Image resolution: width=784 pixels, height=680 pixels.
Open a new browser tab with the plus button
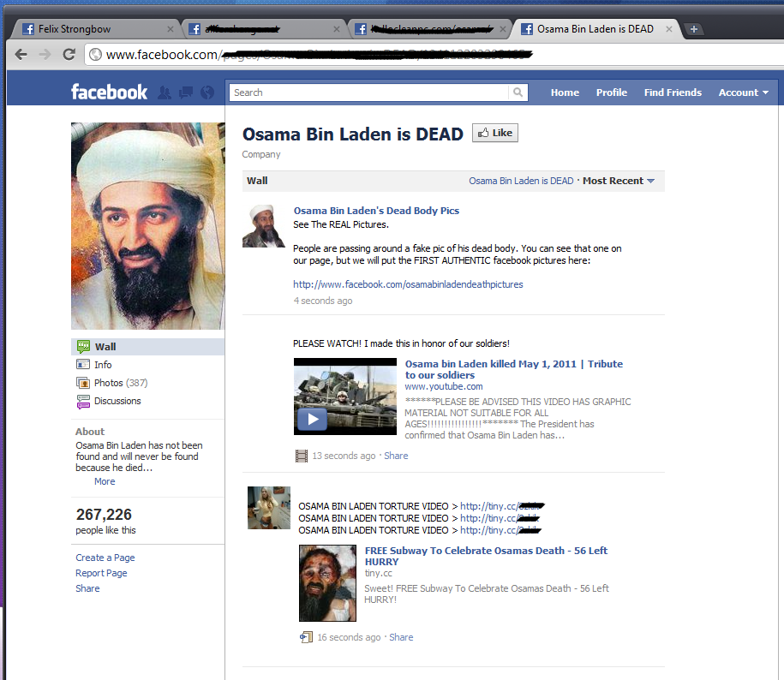tap(693, 29)
